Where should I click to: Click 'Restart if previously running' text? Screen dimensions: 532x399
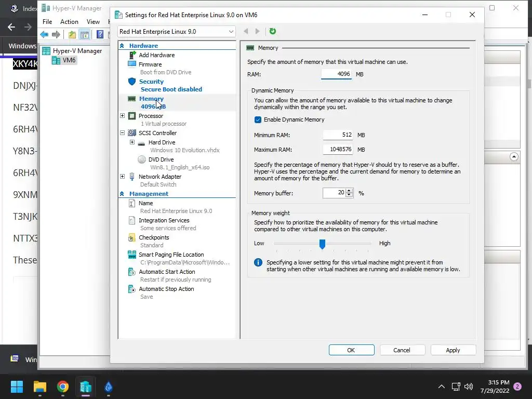176,280
